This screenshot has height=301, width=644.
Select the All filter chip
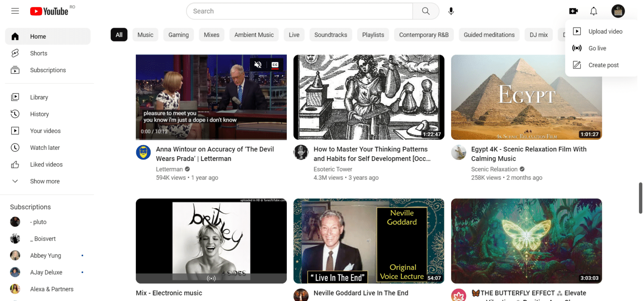[119, 34]
